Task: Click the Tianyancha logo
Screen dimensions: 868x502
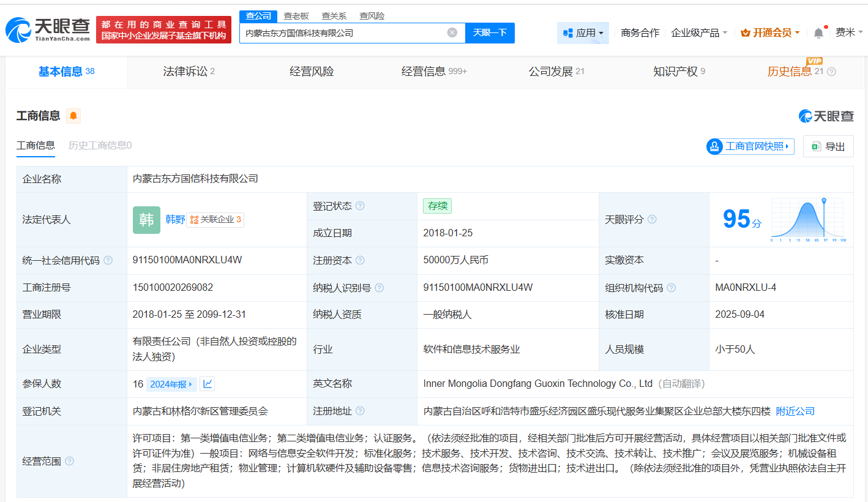Action: (x=43, y=28)
